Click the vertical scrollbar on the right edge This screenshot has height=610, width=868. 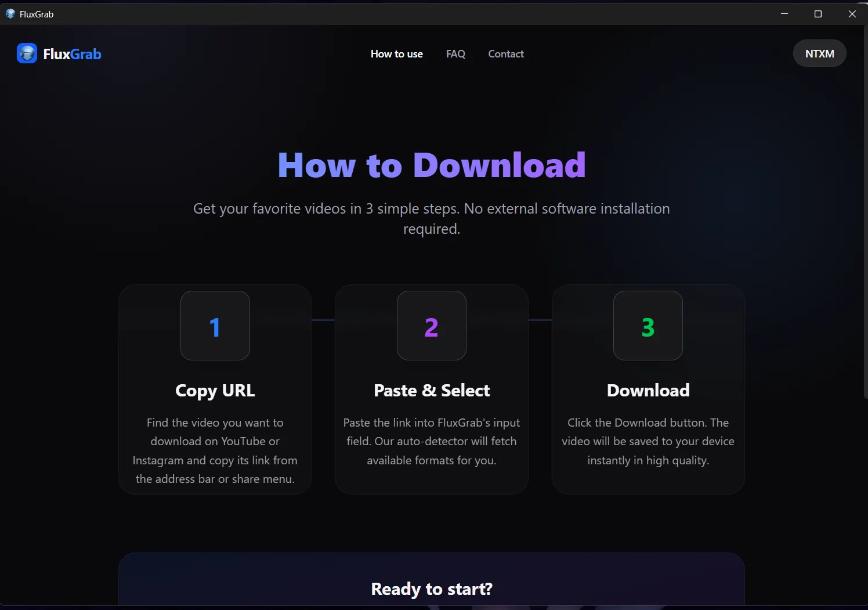[x=865, y=212]
